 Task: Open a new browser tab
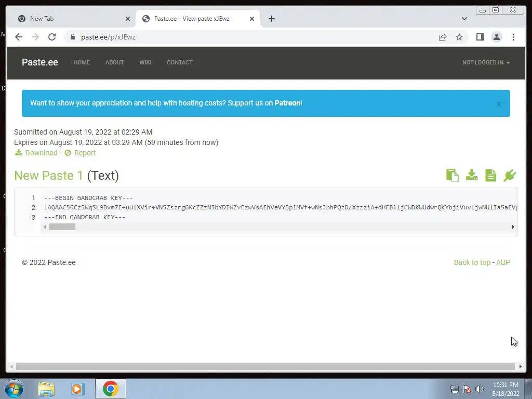click(x=271, y=19)
